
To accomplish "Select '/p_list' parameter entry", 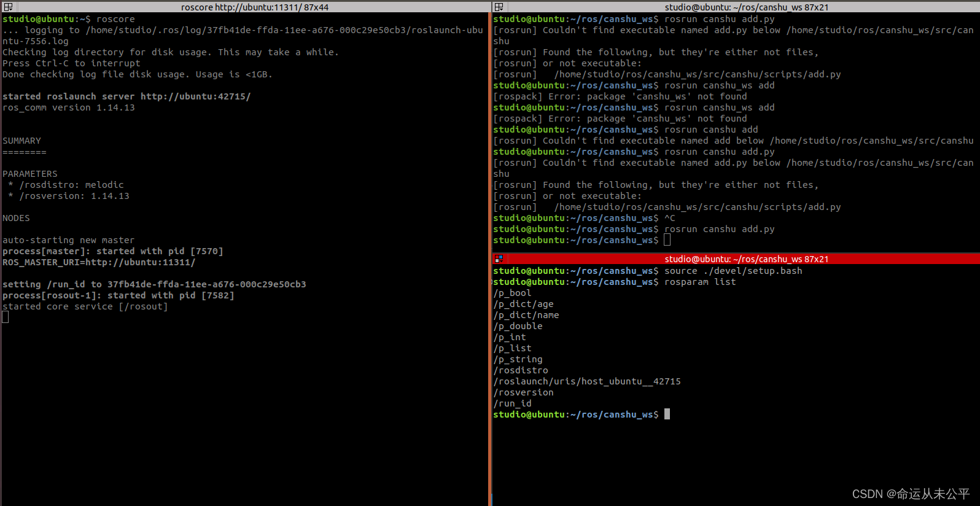I will point(512,348).
